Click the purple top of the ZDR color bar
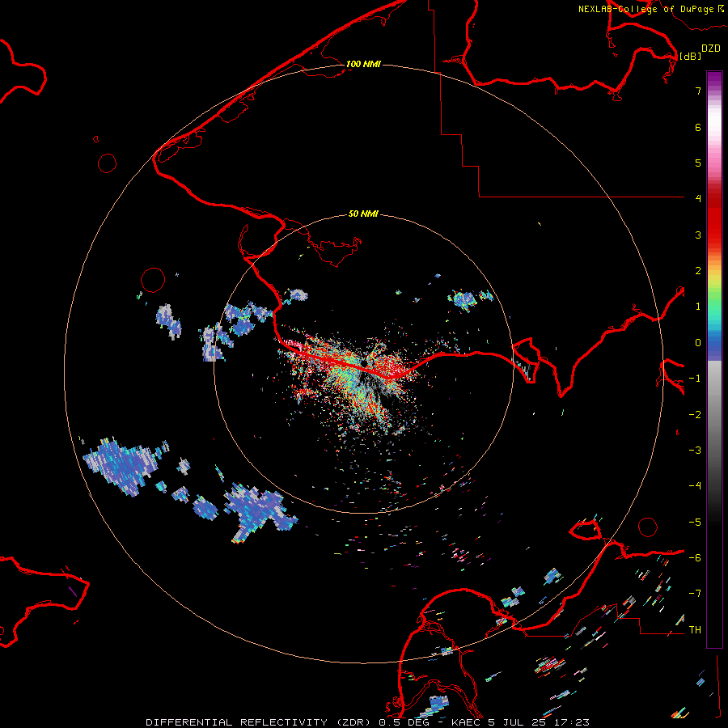The width and height of the screenshot is (728, 728). coord(714,79)
